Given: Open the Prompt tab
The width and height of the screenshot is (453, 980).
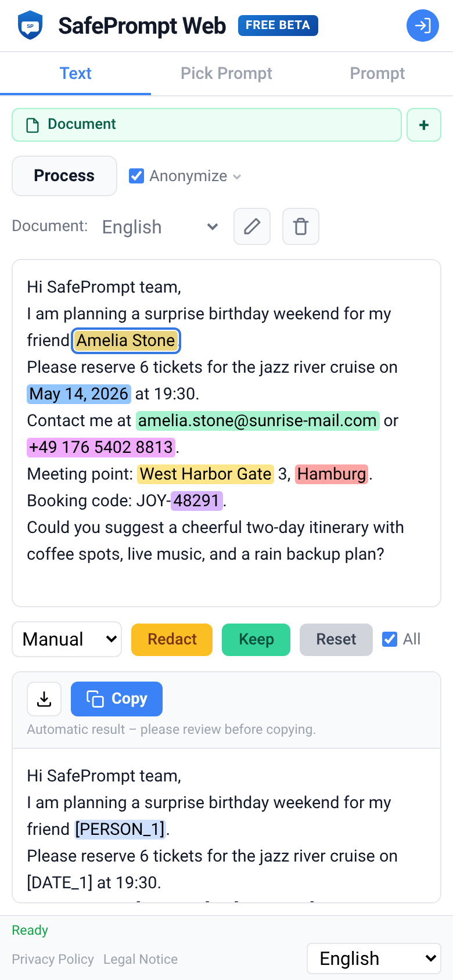Looking at the screenshot, I should [378, 73].
